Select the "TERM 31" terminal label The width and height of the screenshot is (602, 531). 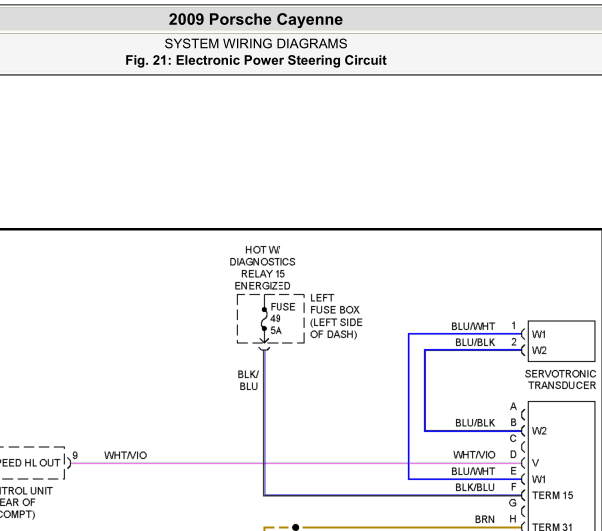coord(552,527)
